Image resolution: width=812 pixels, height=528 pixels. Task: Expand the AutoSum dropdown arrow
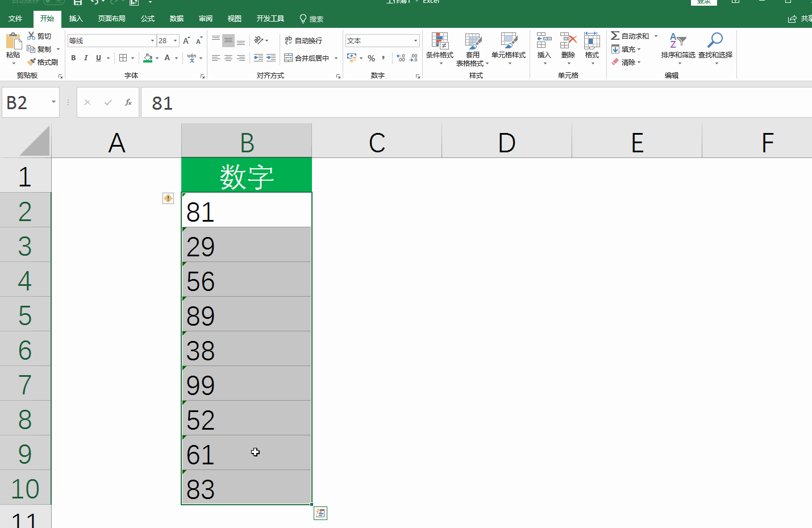coord(656,36)
